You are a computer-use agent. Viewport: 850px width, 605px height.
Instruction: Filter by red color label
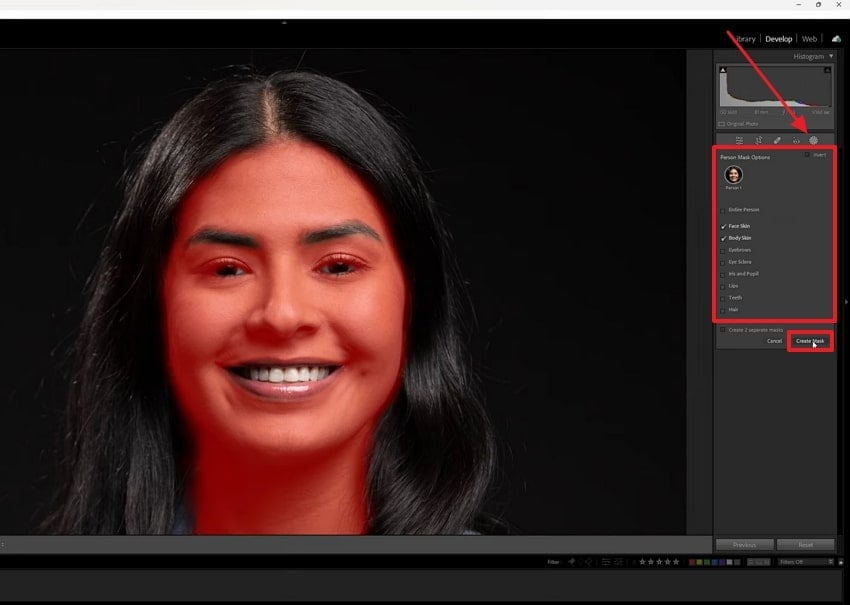coord(692,562)
